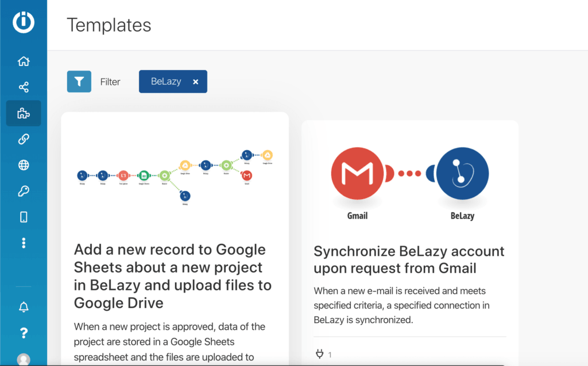The width and height of the screenshot is (588, 366).
Task: Go to Home dashboard in sidebar
Action: click(24, 61)
